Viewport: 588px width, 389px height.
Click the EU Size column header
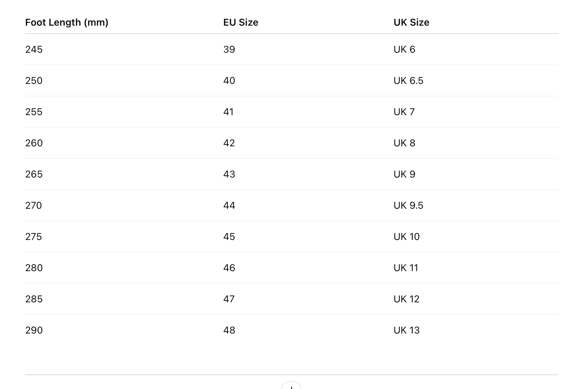tap(241, 23)
